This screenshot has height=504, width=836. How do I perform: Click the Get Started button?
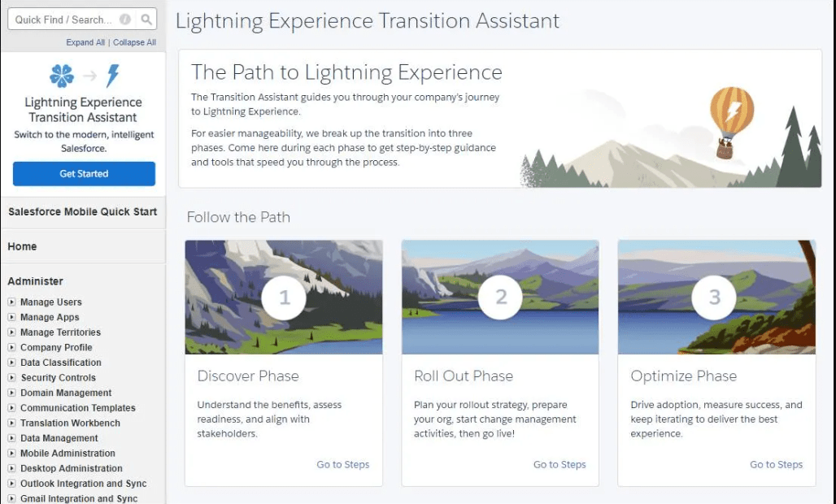pos(83,173)
